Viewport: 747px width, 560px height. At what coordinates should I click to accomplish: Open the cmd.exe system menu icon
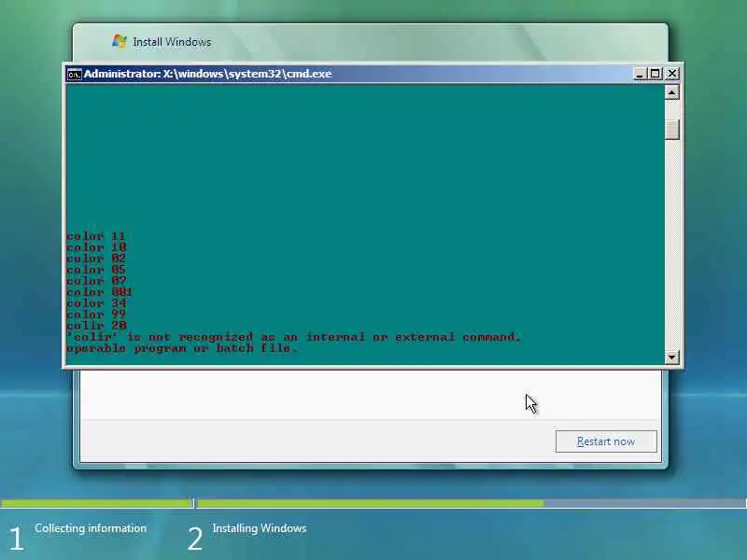75,75
